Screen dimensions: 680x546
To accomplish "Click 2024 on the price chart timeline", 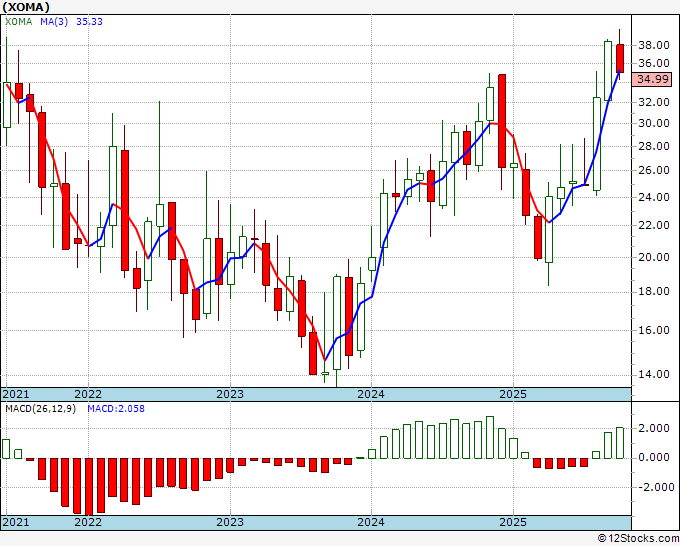I will (x=371, y=394).
